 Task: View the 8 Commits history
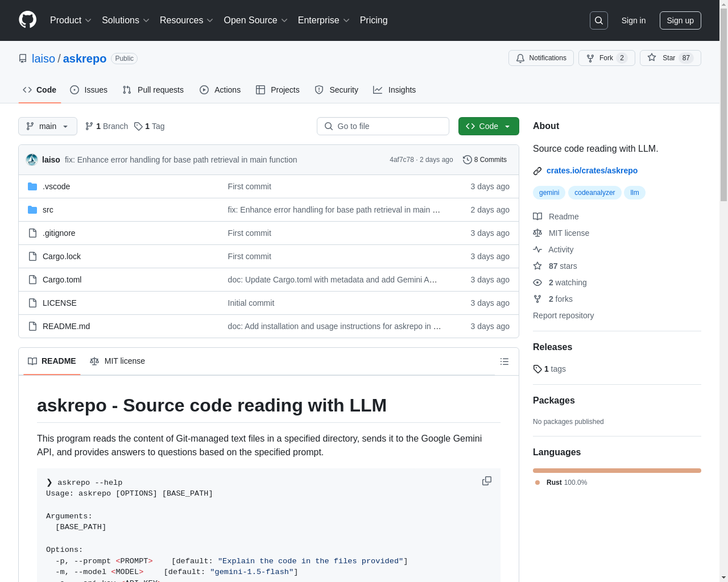pyautogui.click(x=485, y=160)
